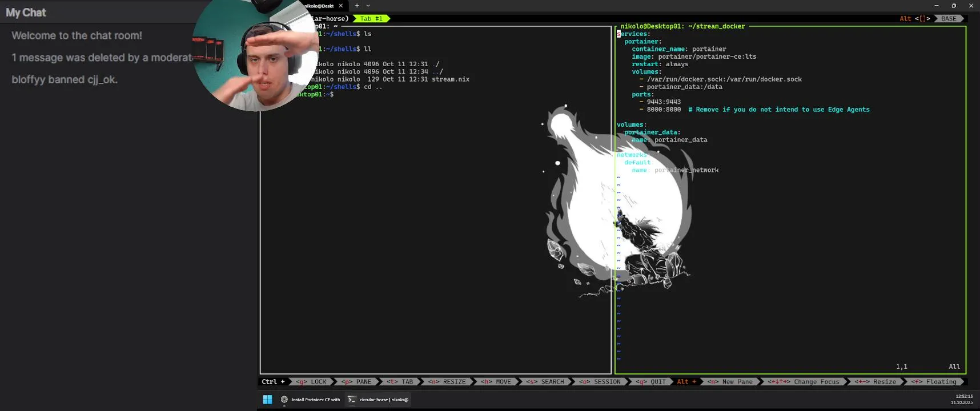
Task: Open the Windows Start menu
Action: click(267, 400)
